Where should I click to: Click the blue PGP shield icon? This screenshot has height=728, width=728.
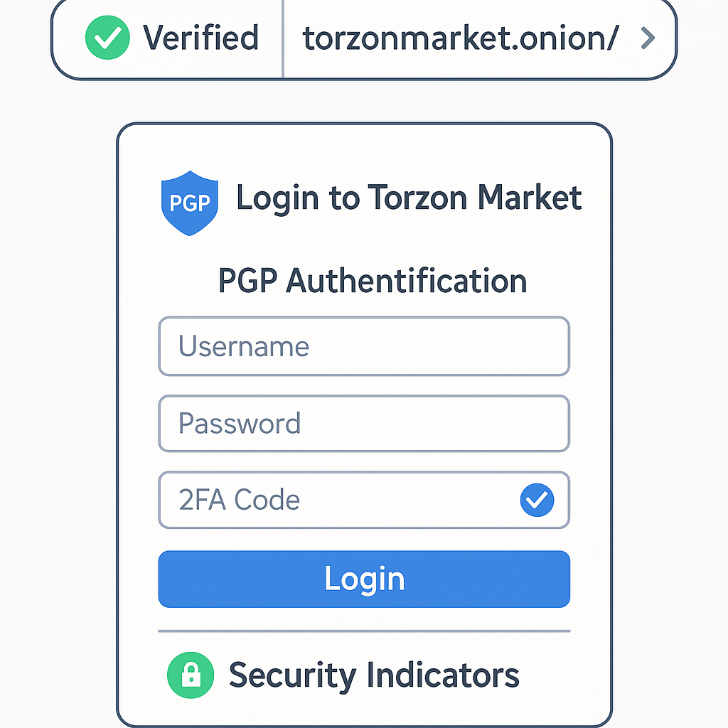pos(190,203)
